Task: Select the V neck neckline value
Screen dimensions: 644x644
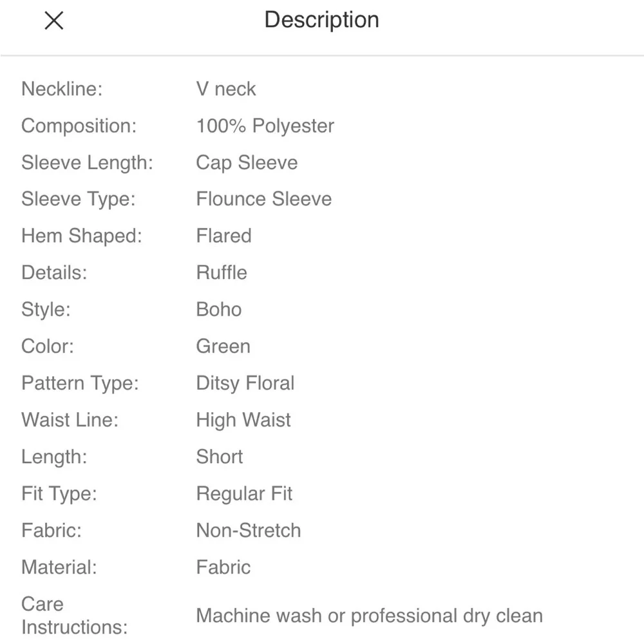Action: (x=226, y=89)
